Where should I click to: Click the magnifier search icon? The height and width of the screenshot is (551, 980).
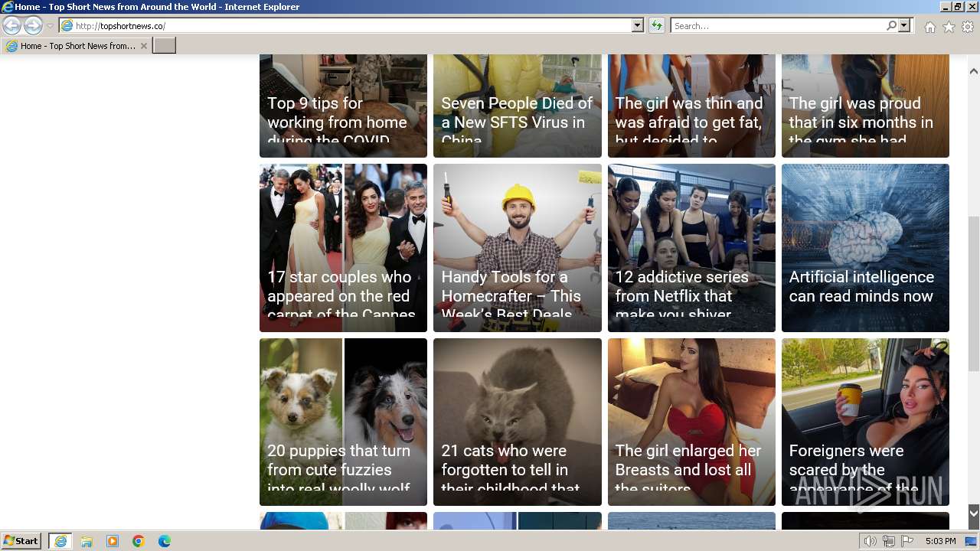891,25
